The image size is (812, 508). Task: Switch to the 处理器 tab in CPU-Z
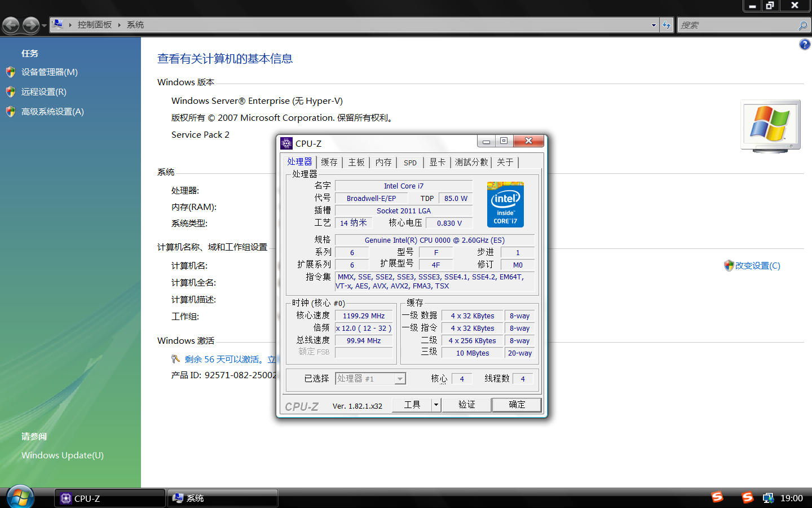coord(299,161)
